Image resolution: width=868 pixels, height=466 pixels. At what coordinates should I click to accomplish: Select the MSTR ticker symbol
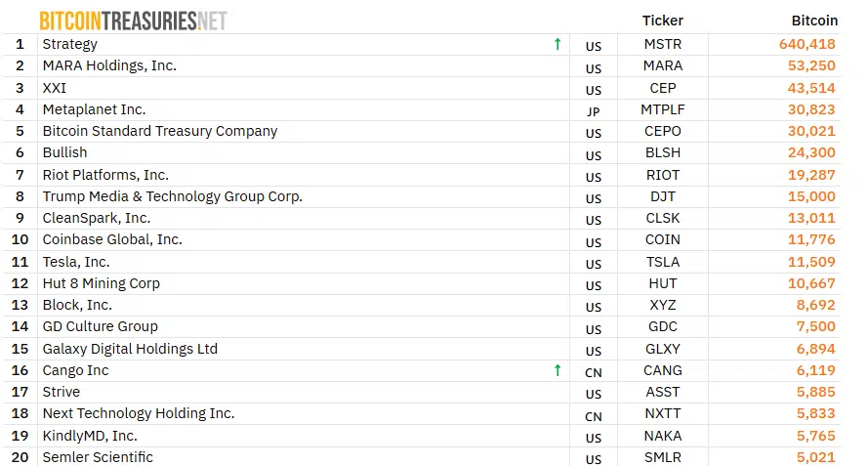click(x=663, y=44)
